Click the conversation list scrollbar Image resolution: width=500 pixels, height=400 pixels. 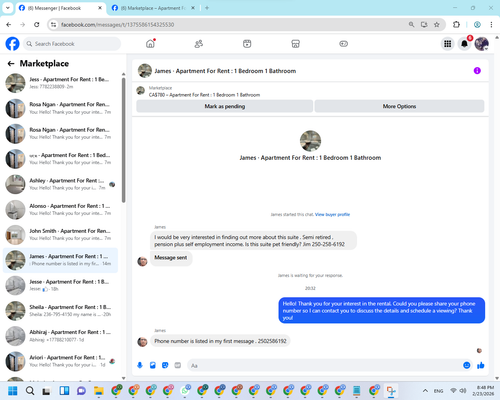(x=123, y=140)
